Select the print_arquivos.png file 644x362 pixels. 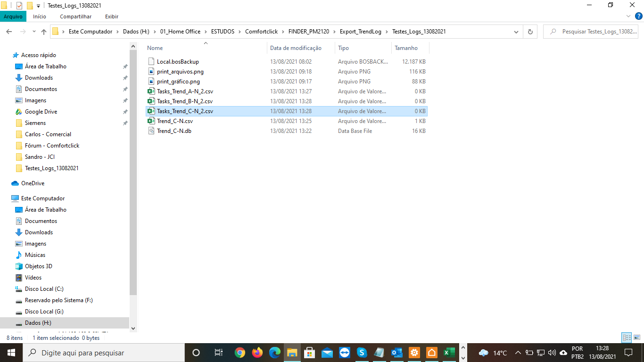click(180, 72)
